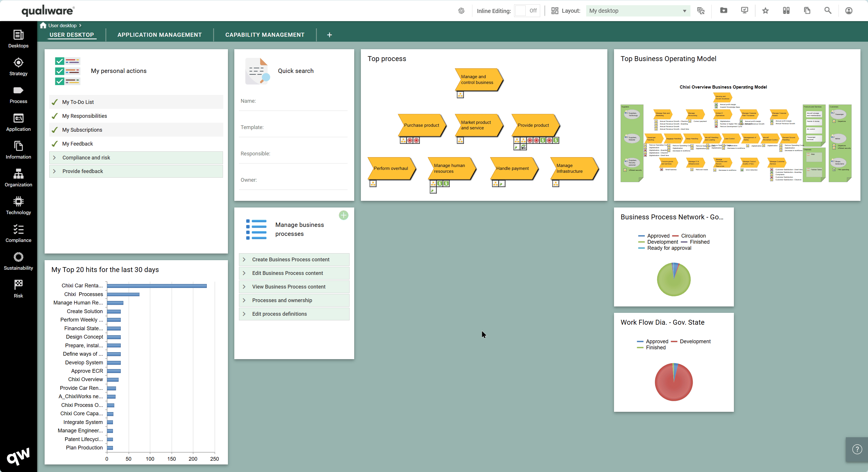This screenshot has width=868, height=472.
Task: Open Manage human resources shape
Action: (452, 168)
